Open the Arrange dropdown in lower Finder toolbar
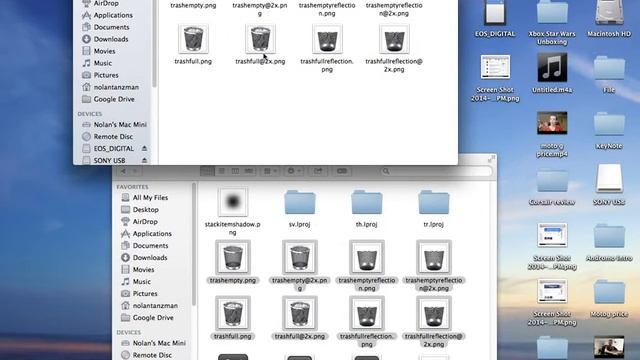Image resolution: width=640 pixels, height=360 pixels. (270, 171)
